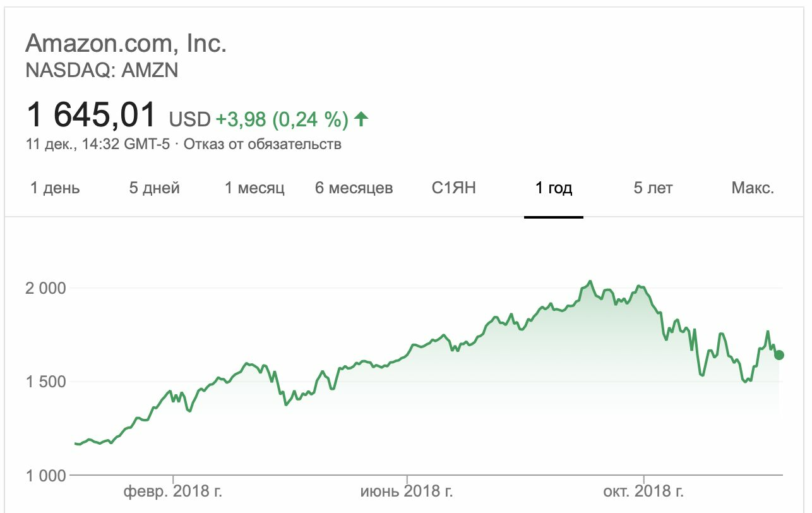Open the '1 месяц' chart tab
The height and width of the screenshot is (513, 812).
point(254,188)
